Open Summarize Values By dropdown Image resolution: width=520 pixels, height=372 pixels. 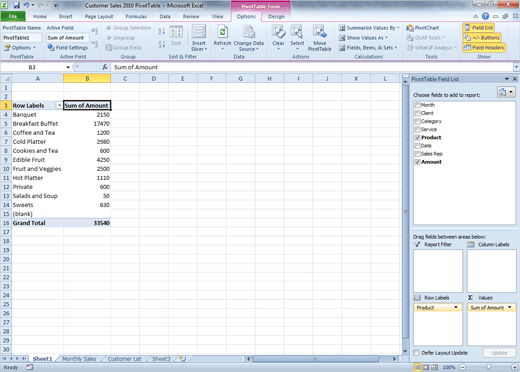(369, 28)
